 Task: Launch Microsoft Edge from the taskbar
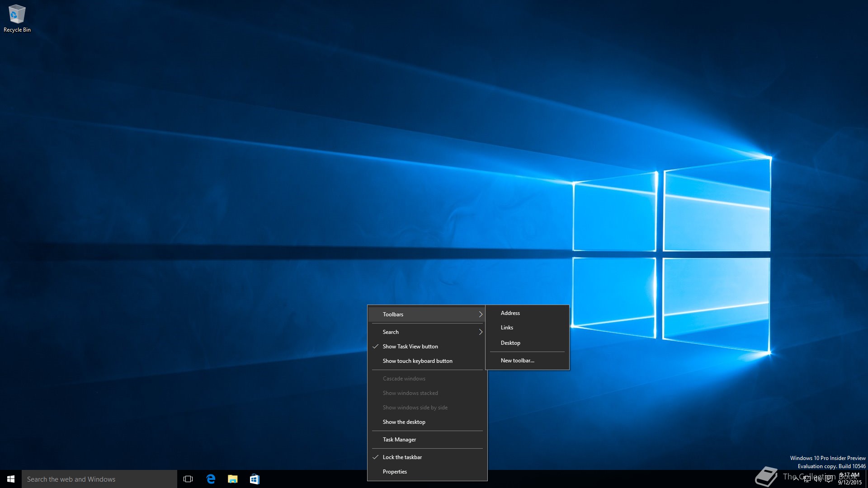coord(211,479)
